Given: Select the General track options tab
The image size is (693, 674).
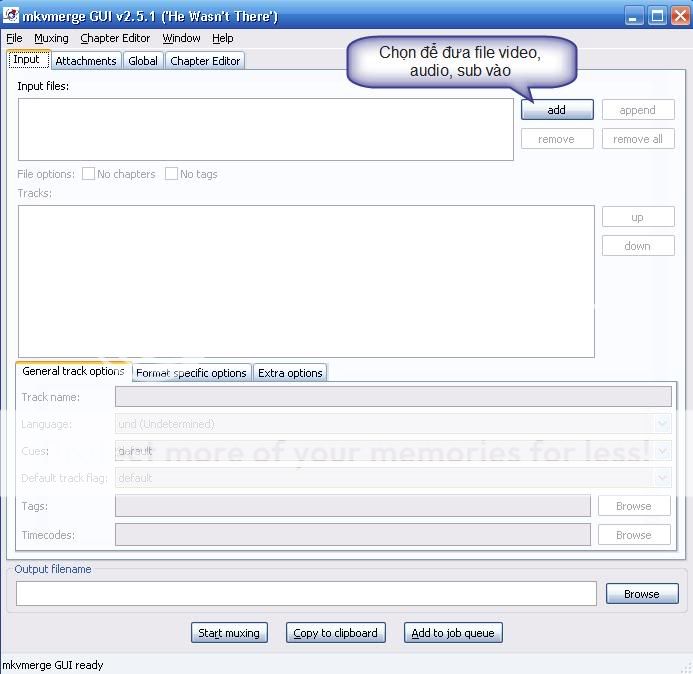Looking at the screenshot, I should [x=73, y=371].
